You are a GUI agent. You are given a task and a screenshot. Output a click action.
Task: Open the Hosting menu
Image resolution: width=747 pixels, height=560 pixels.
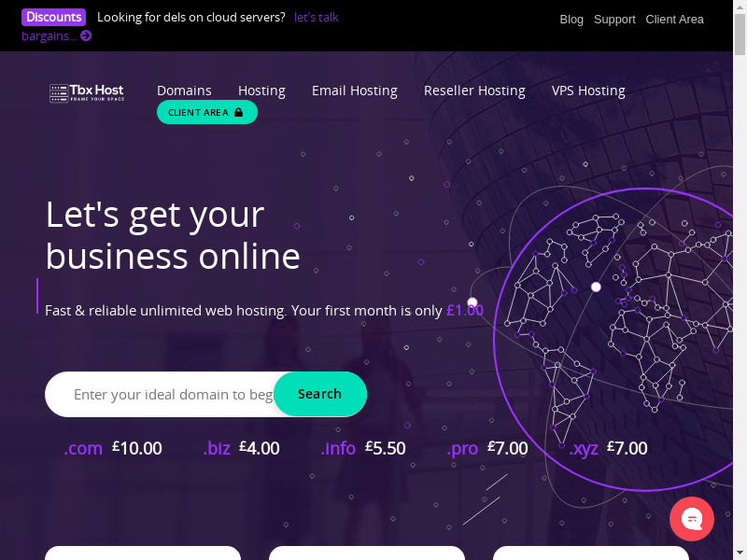261,91
